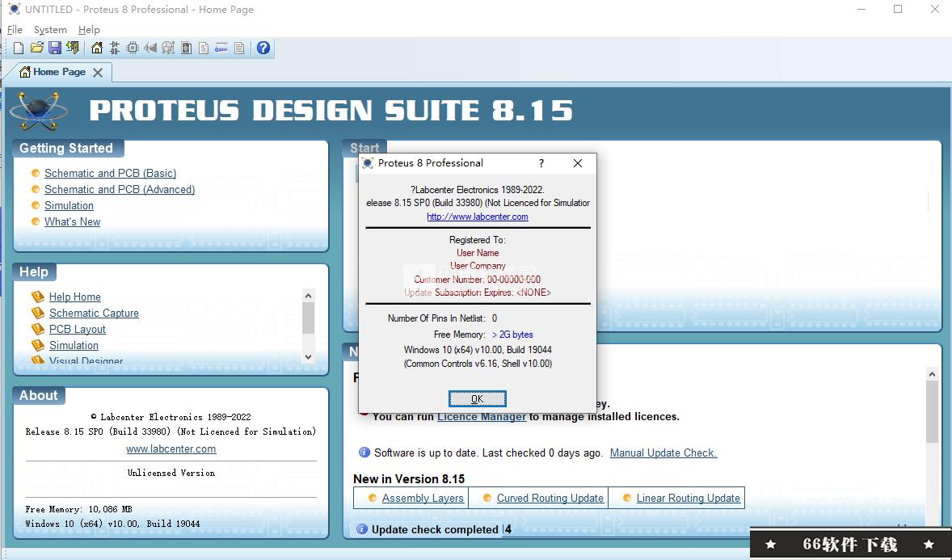Click 'Windows 10 (x64) v10.00, Build 19044' in dialog

coord(478,350)
